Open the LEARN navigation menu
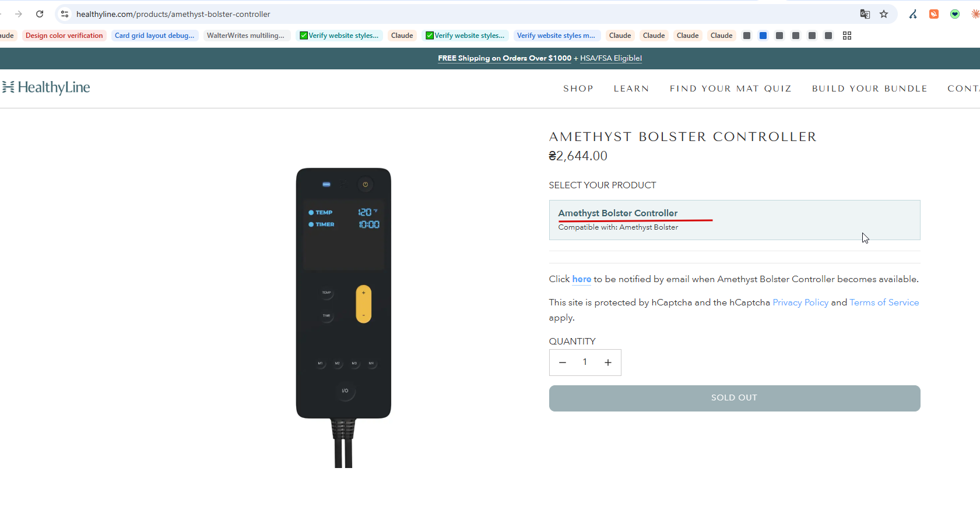Screen dimensions: 980x510 (631, 89)
